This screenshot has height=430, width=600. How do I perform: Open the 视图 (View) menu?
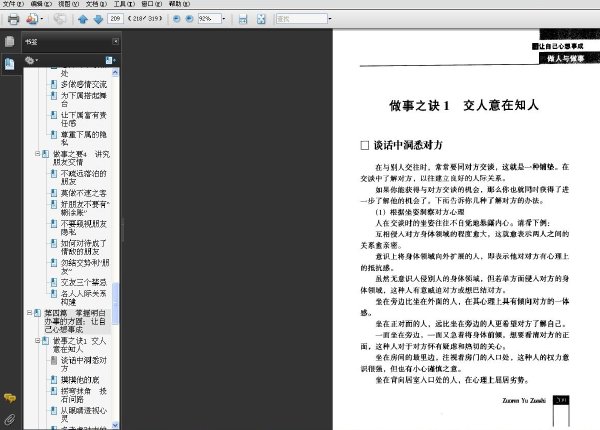point(68,4)
